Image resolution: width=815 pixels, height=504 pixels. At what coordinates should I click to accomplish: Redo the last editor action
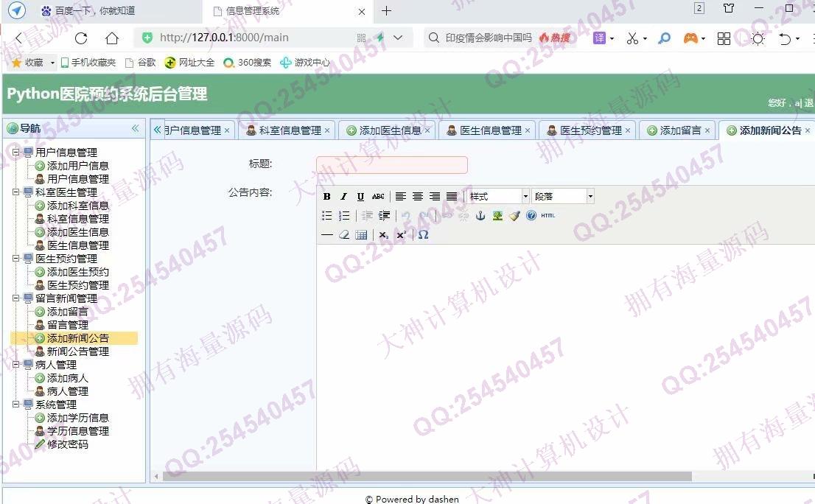tap(424, 216)
